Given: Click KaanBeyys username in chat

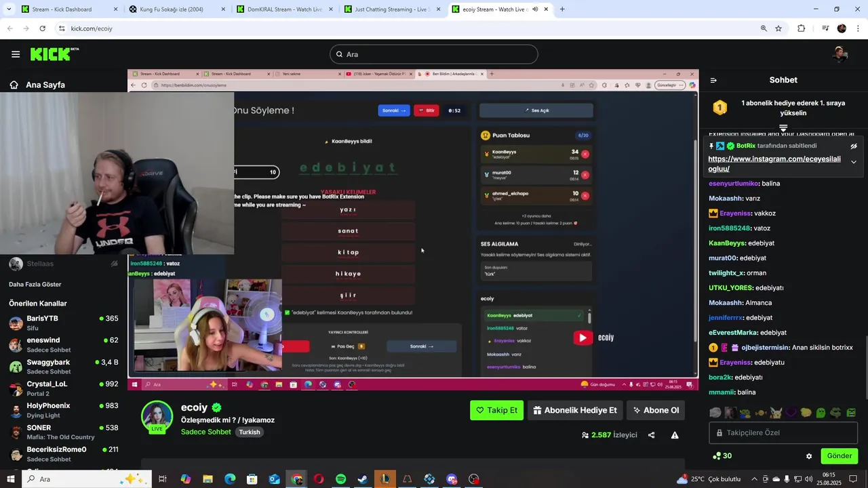Looking at the screenshot, I should 727,243.
